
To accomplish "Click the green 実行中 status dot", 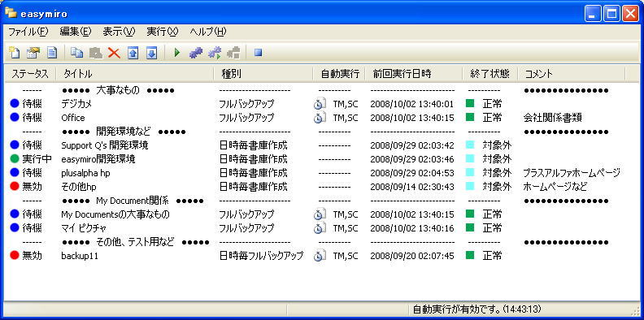I will tap(15, 158).
